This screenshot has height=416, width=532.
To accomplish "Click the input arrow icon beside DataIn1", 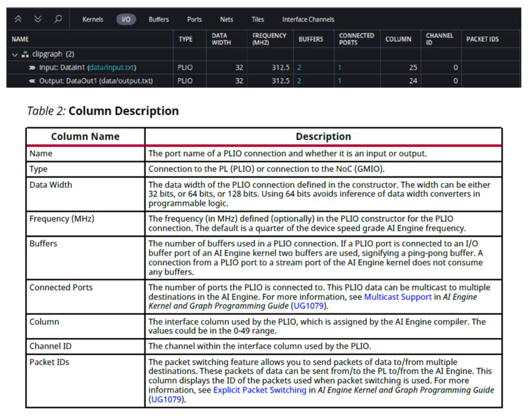I will [32, 68].
